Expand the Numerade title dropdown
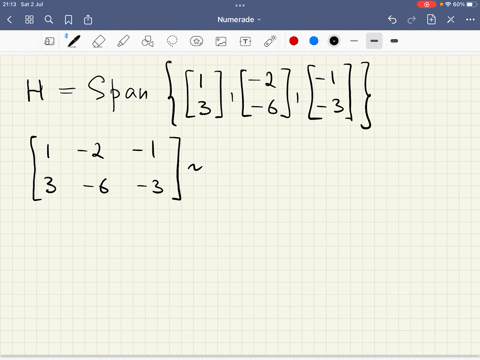480x360 pixels. pyautogui.click(x=239, y=20)
